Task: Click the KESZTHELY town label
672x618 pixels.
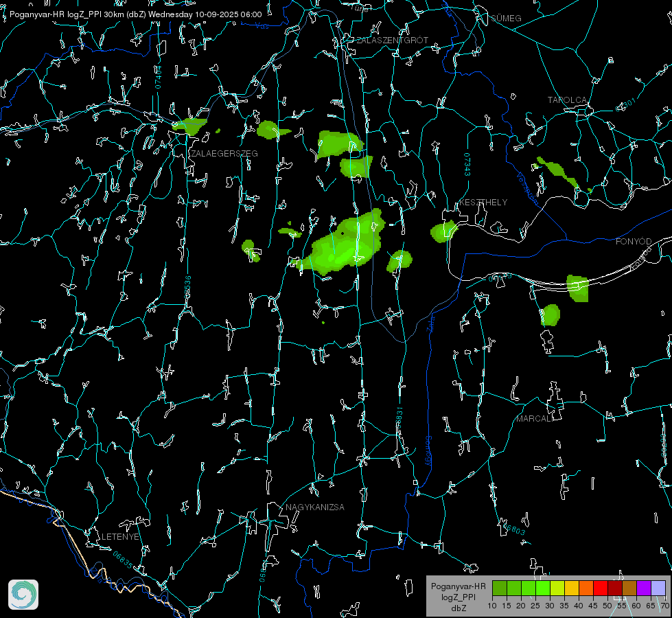Action: tap(483, 202)
